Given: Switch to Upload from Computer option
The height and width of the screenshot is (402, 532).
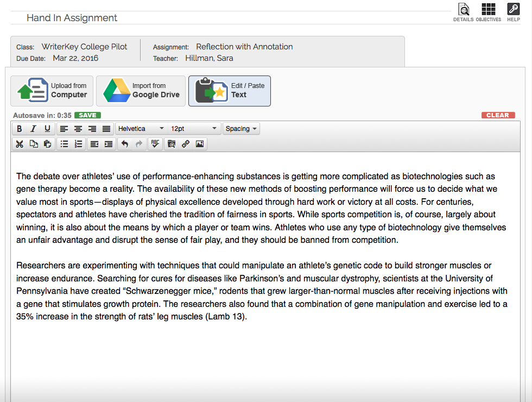Looking at the screenshot, I should pyautogui.click(x=52, y=91).
